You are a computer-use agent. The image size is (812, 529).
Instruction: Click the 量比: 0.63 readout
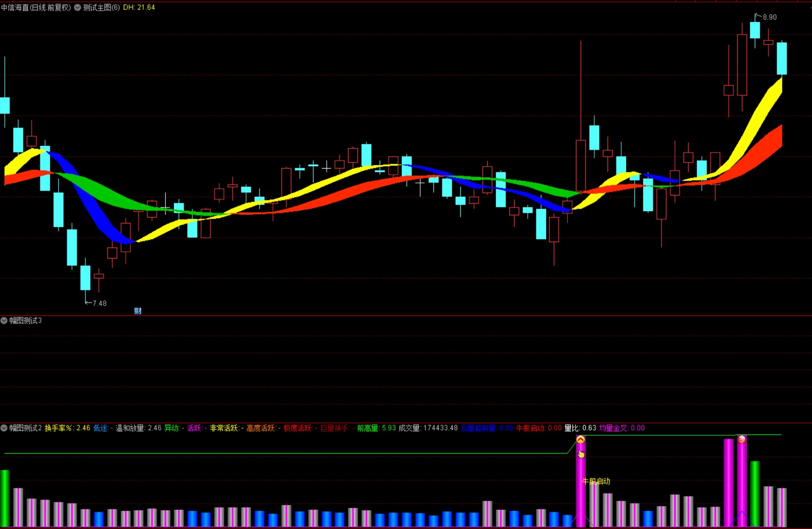click(580, 428)
